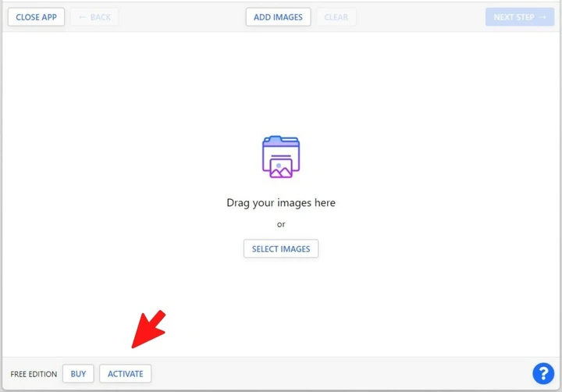Proceed with the Next Step button
This screenshot has height=392, width=562.
tap(520, 17)
